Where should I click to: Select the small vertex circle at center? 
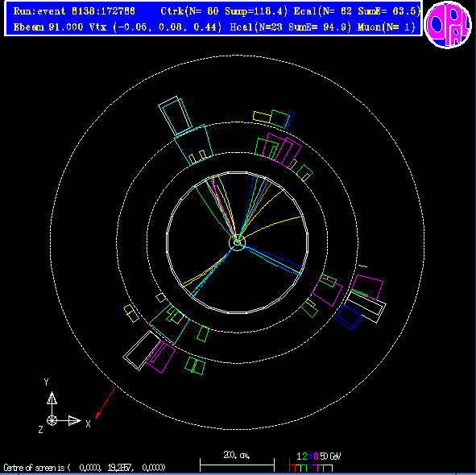click(x=237, y=242)
